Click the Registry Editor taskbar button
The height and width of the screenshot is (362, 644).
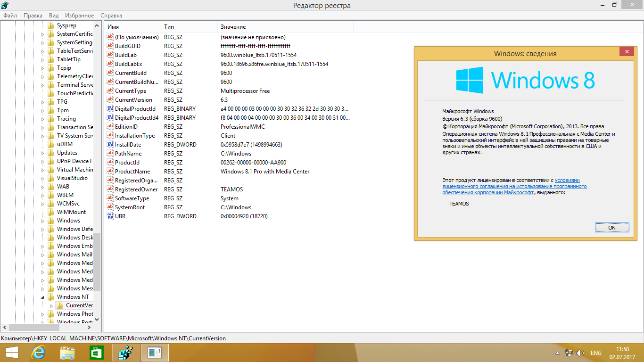(x=126, y=353)
